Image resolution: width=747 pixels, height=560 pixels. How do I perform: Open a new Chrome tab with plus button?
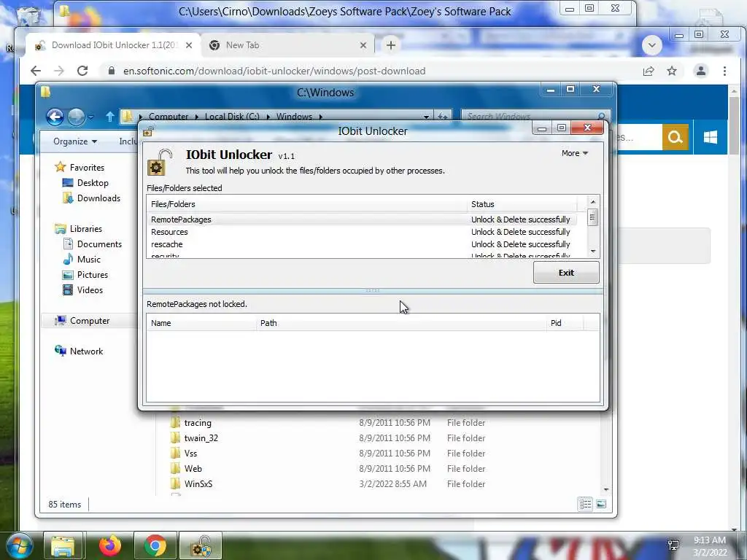click(391, 45)
